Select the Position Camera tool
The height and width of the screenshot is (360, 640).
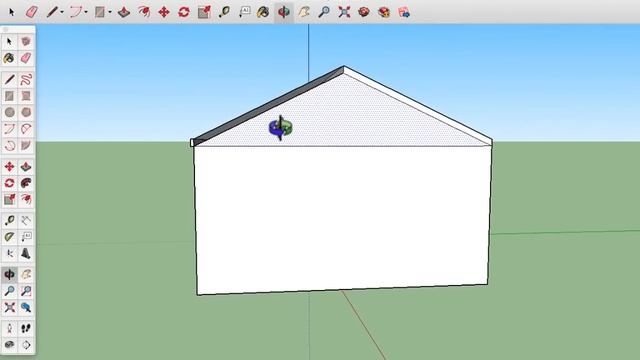10,329
